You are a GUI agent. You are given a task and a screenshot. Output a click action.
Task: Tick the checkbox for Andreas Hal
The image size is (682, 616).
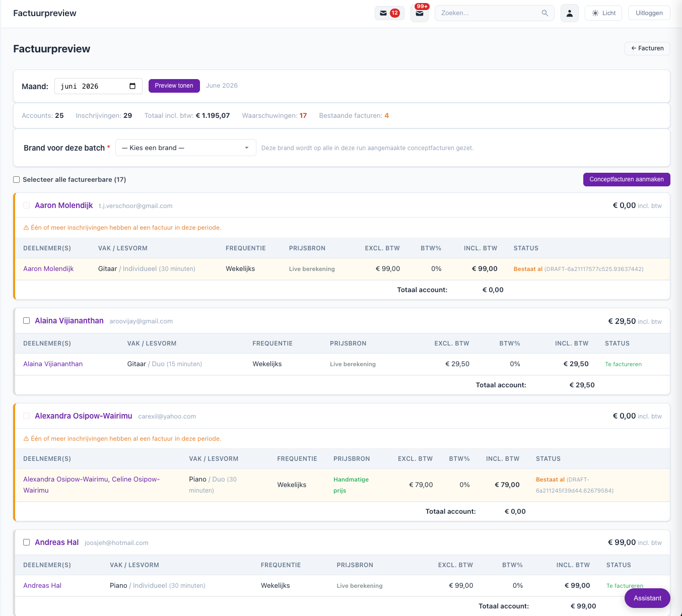coord(27,542)
